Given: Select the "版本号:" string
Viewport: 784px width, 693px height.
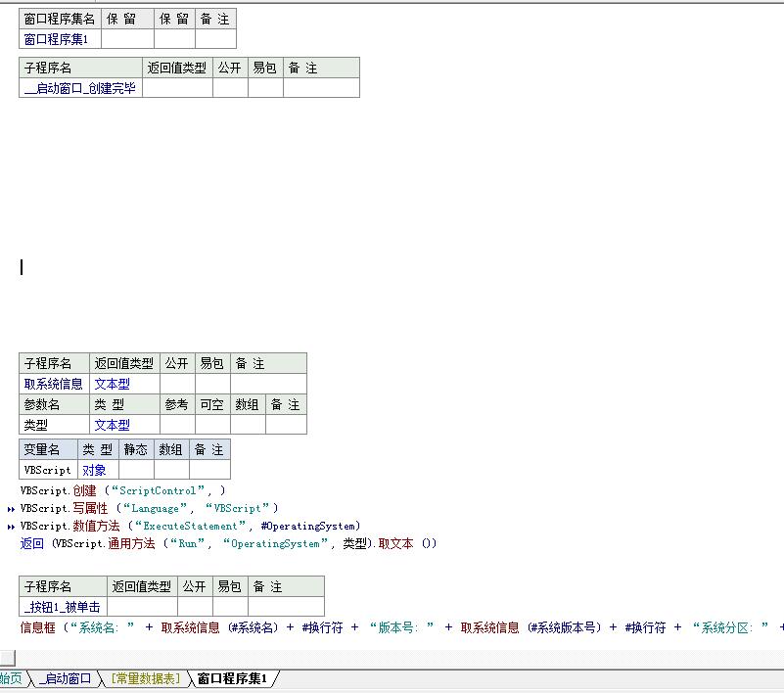Looking at the screenshot, I should point(401,627).
